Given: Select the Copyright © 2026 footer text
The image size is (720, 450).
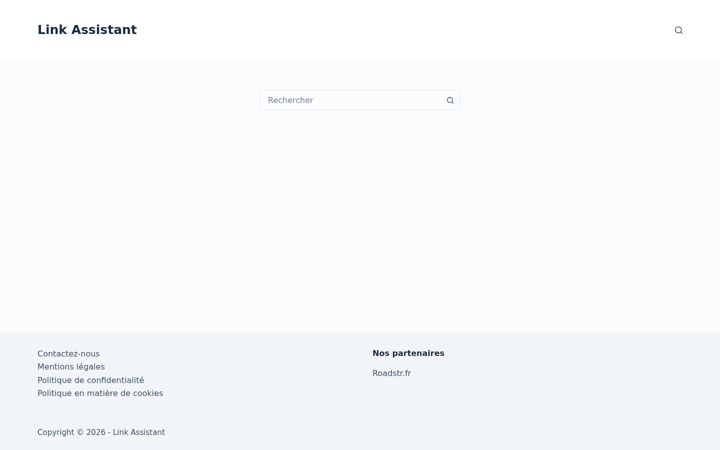Looking at the screenshot, I should 101,432.
